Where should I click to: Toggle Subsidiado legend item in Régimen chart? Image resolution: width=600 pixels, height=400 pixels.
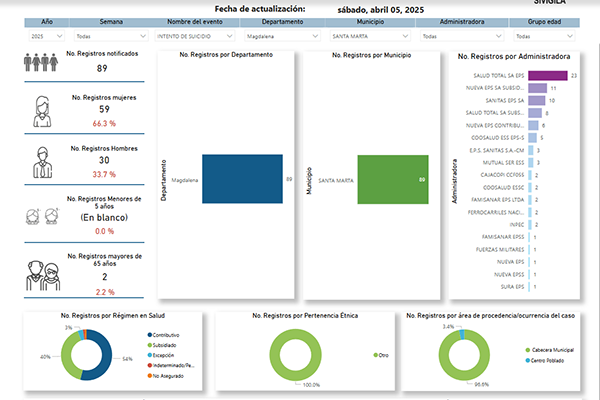pyautogui.click(x=162, y=345)
